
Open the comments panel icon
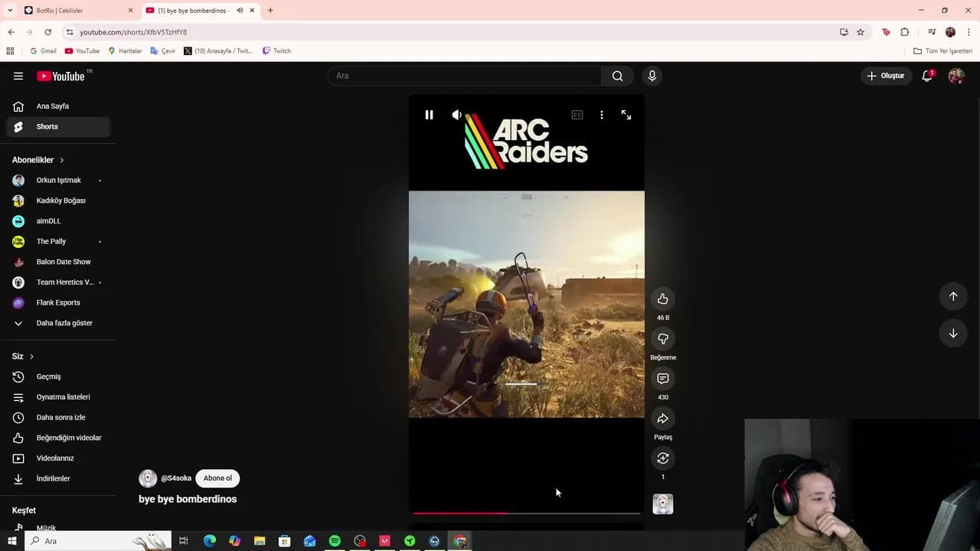pos(663,379)
